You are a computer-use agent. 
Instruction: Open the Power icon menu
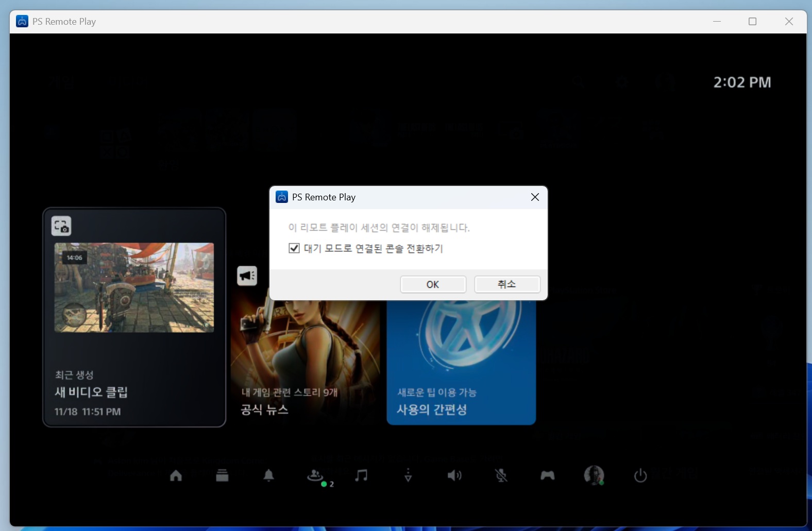click(x=640, y=475)
